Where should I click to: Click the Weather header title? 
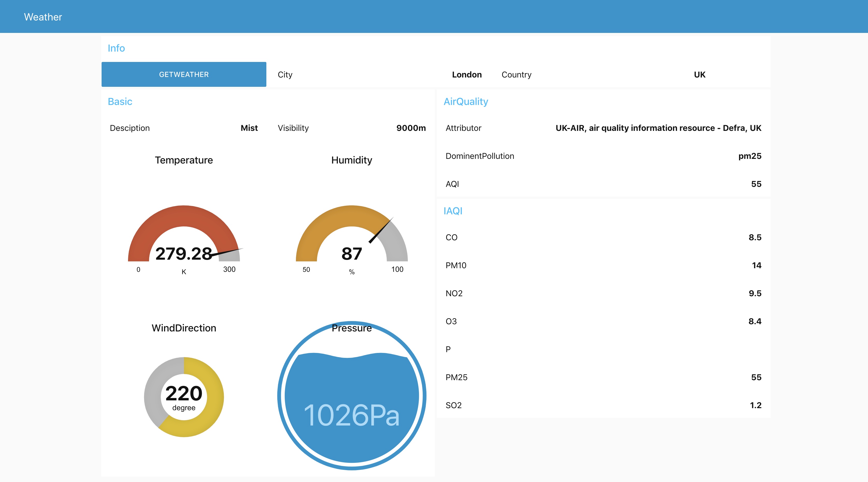43,17
